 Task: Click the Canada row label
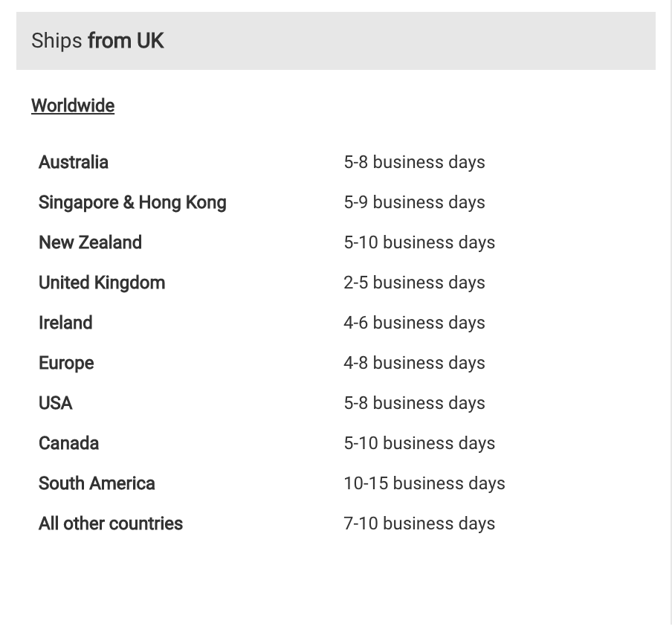[x=68, y=443]
